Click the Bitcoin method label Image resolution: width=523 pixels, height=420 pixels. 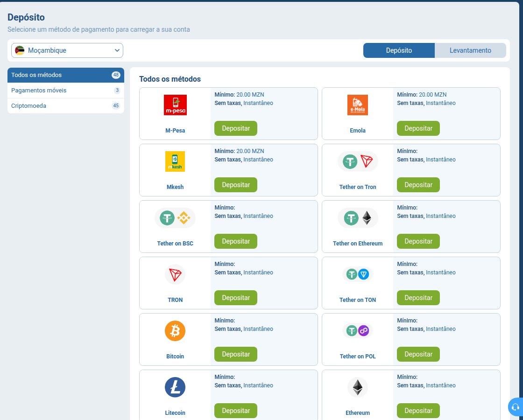click(175, 357)
